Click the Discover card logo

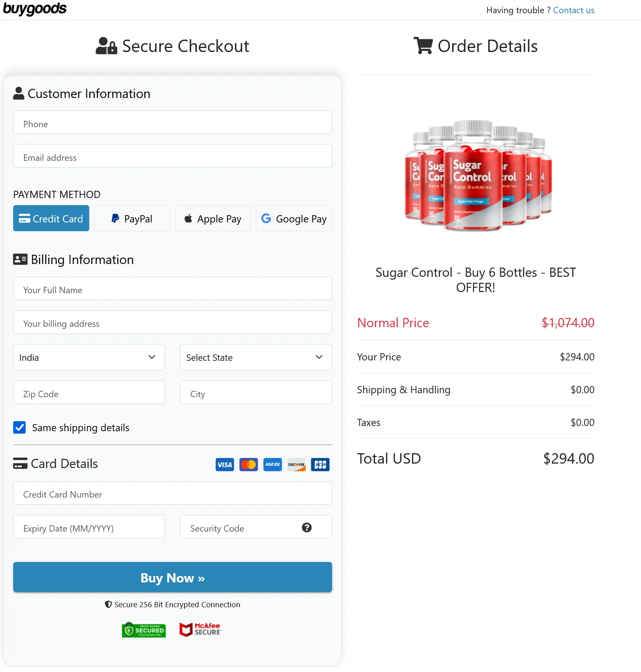tap(296, 464)
